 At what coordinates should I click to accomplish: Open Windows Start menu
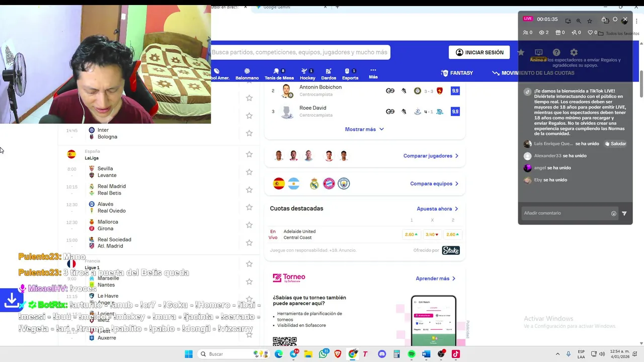click(189, 354)
